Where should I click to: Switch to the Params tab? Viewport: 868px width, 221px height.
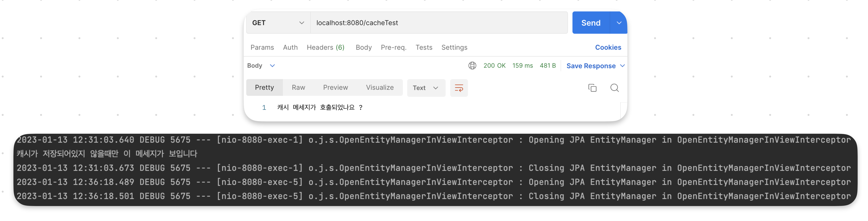coord(262,48)
